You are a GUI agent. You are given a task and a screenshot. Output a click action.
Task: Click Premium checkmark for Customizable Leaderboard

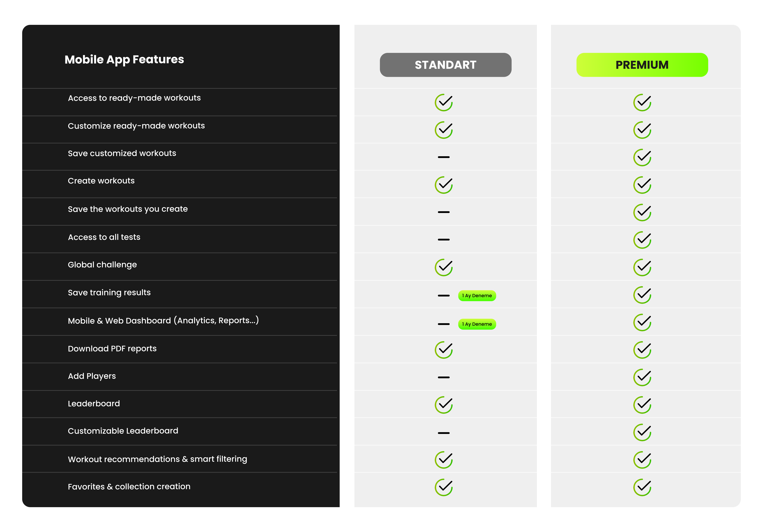click(642, 432)
